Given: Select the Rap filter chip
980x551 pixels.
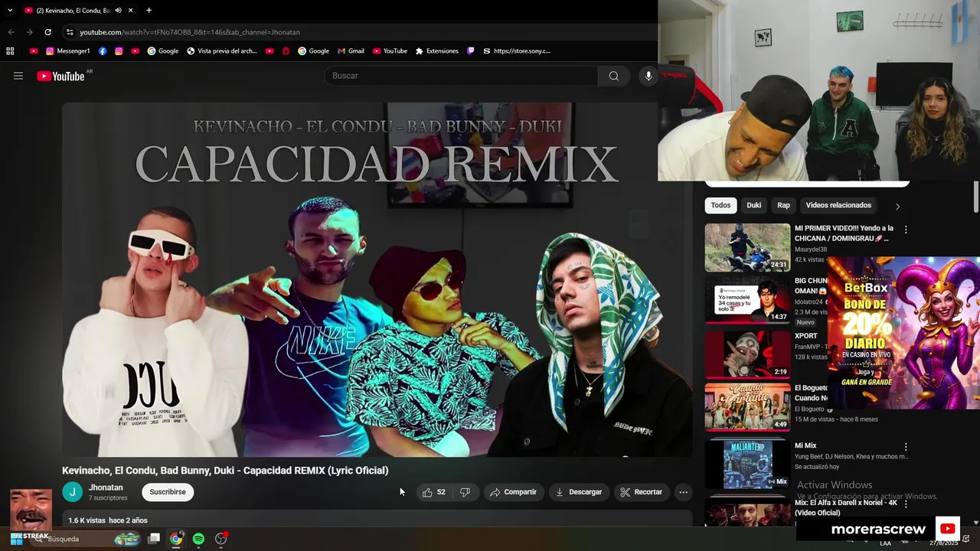Looking at the screenshot, I should (x=783, y=205).
